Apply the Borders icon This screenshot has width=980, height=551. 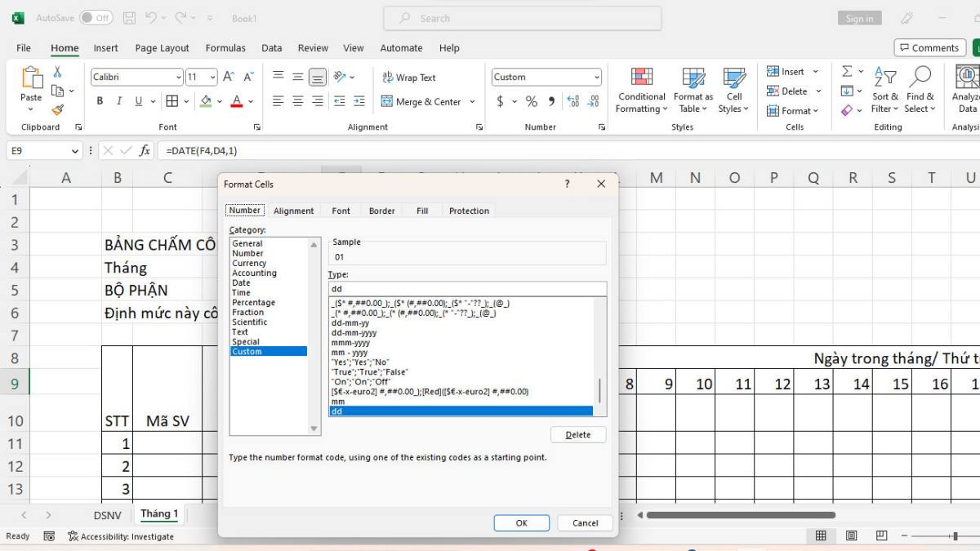(x=171, y=101)
